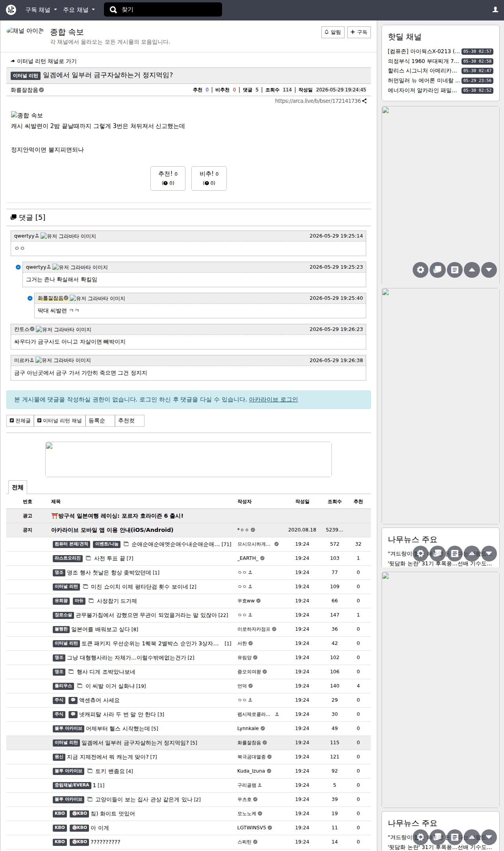Open post '칰) 화이트 멋있어'
Image resolution: width=504 pixels, height=851 pixels.
tap(113, 814)
